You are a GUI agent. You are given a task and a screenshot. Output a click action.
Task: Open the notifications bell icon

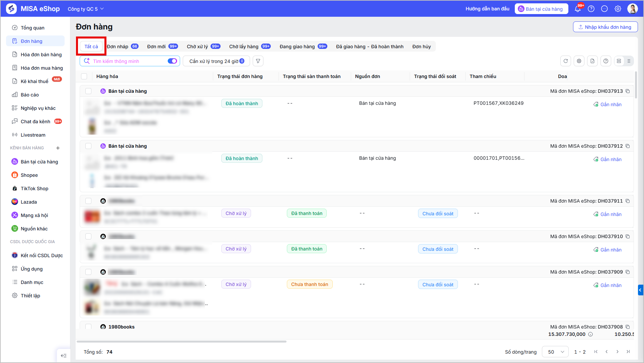coord(578,9)
